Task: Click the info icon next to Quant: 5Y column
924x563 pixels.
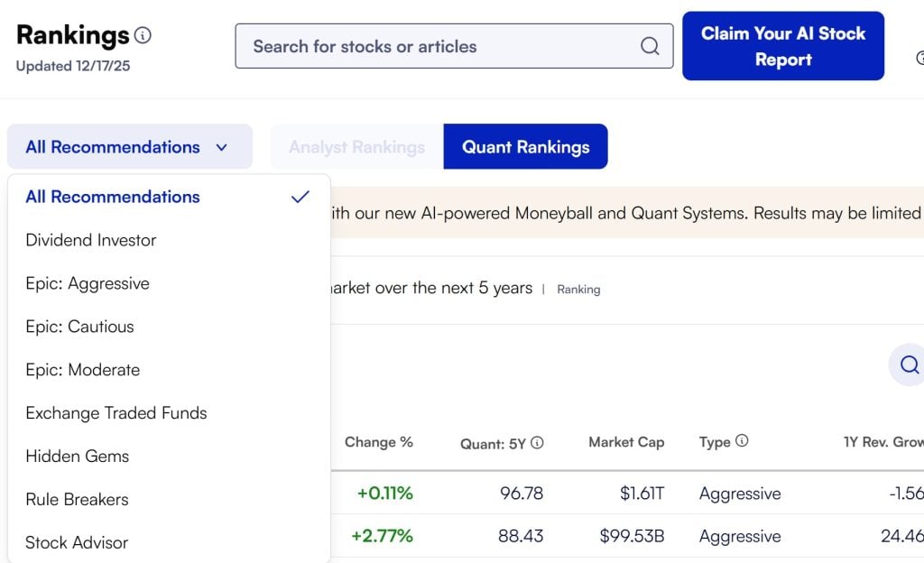Action: (x=536, y=441)
